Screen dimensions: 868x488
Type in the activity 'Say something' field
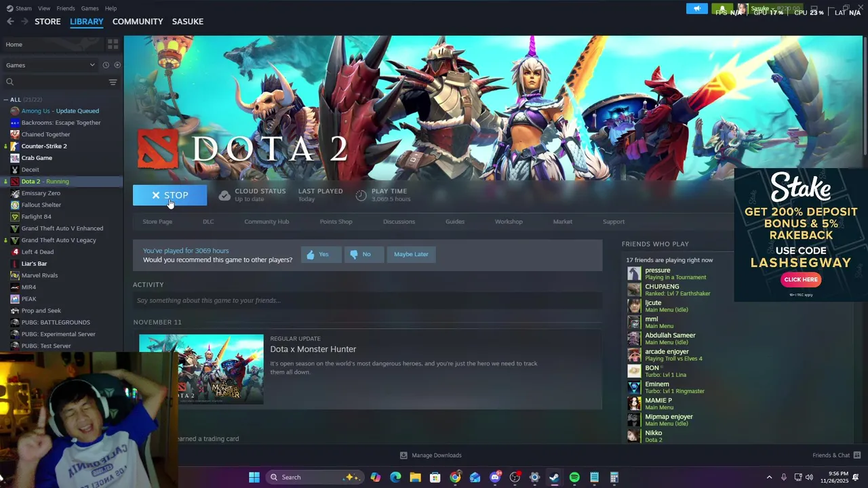[367, 300]
